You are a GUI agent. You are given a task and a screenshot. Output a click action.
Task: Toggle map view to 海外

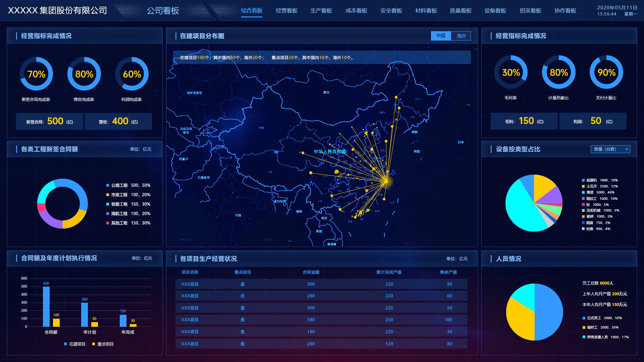coord(461,36)
